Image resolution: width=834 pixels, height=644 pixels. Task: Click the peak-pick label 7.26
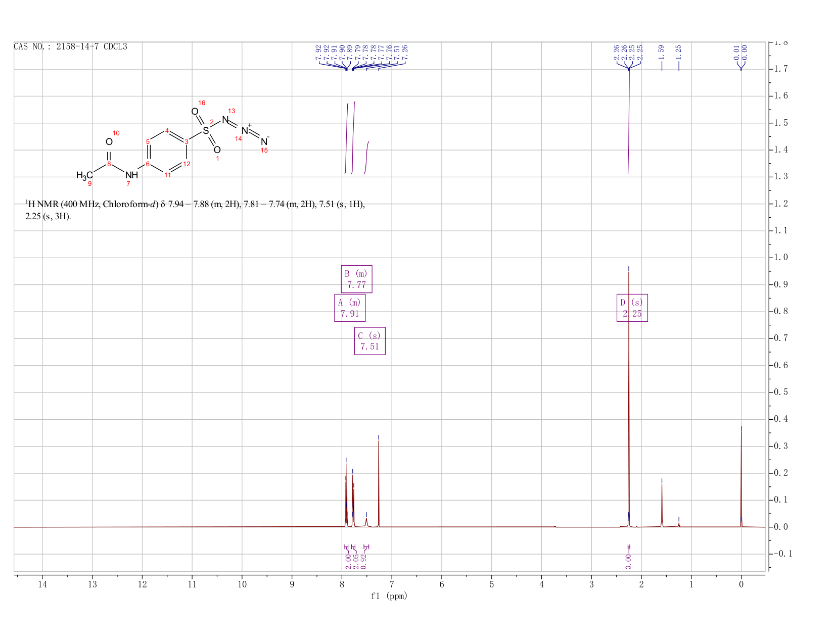(405, 52)
